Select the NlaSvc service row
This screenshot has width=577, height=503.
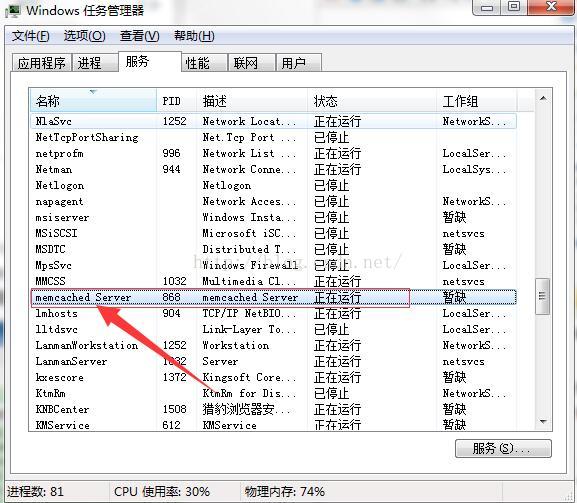pos(273,121)
